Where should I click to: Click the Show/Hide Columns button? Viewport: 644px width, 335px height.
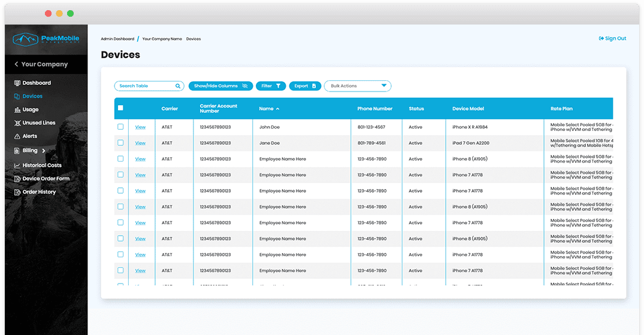(220, 86)
